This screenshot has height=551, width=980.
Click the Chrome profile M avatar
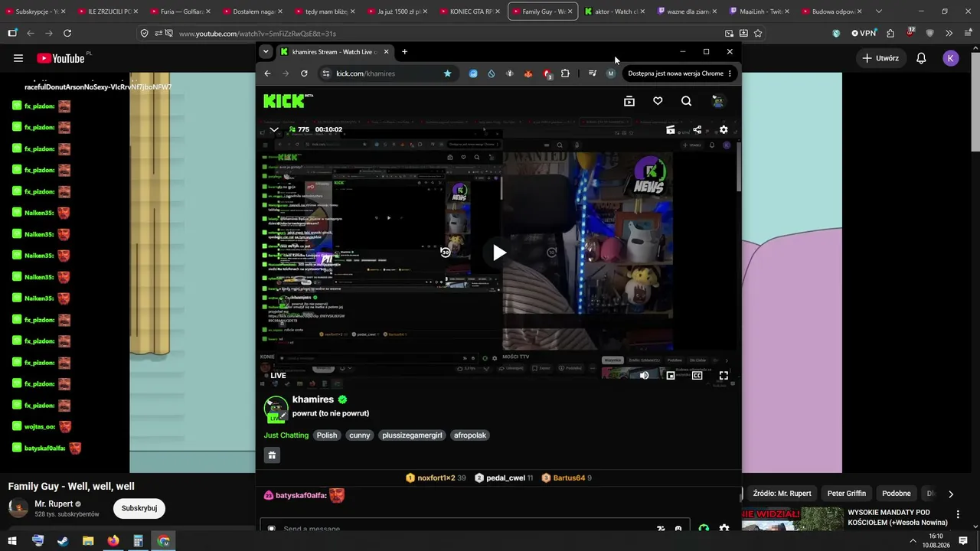610,73
